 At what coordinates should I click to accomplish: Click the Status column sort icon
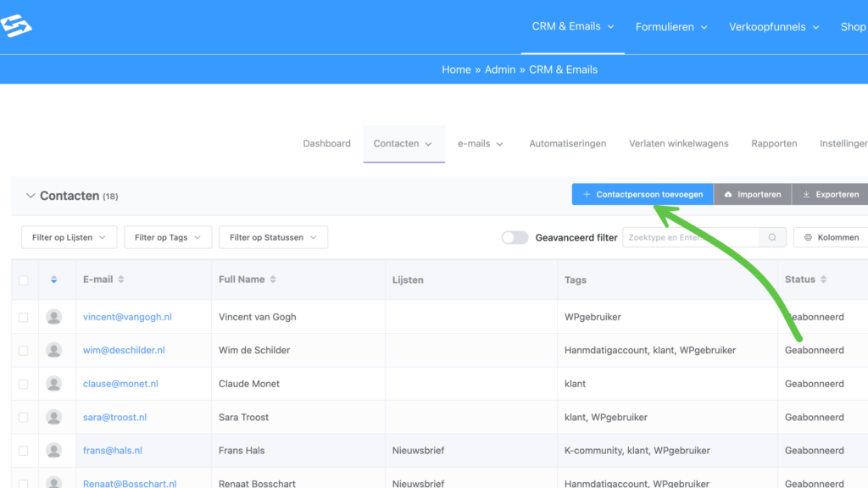click(x=823, y=280)
